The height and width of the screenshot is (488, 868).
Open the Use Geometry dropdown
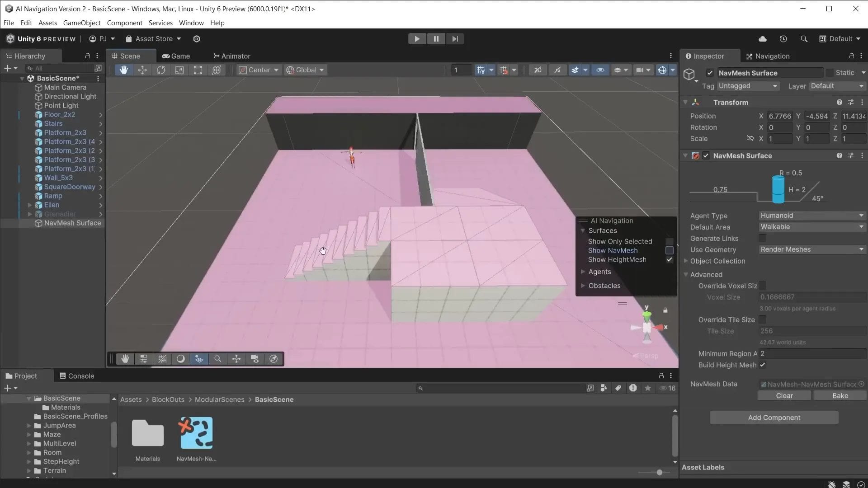click(811, 249)
